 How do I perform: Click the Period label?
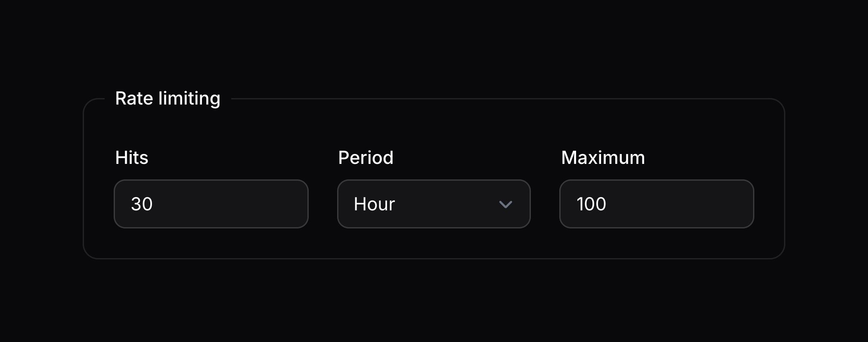[x=366, y=157]
